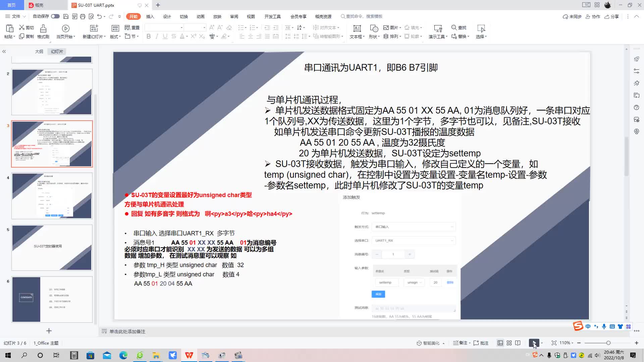Toggle subscript formatting
The image size is (644, 362).
(x=202, y=36)
